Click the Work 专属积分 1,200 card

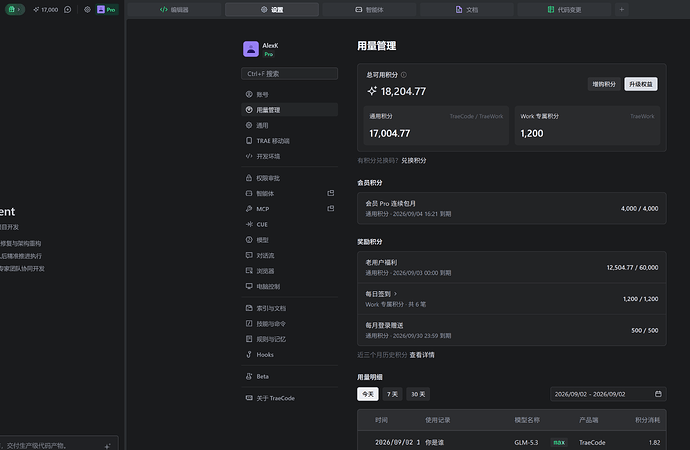587,125
